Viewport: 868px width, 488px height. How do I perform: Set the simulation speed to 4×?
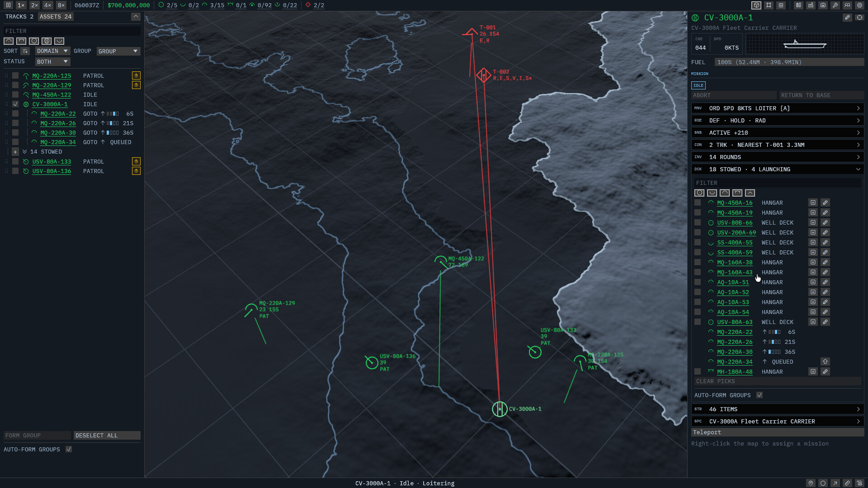click(47, 5)
